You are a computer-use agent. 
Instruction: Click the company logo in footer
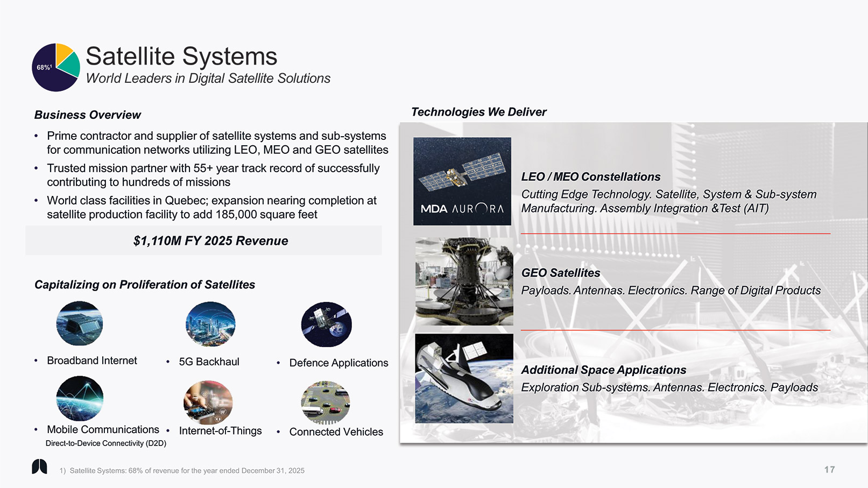pos(39,466)
